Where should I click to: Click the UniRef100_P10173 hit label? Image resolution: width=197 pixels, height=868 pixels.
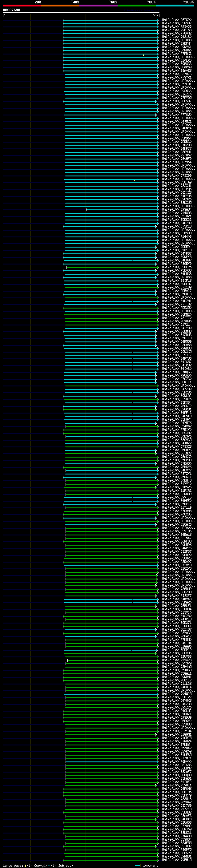(x=176, y=250)
